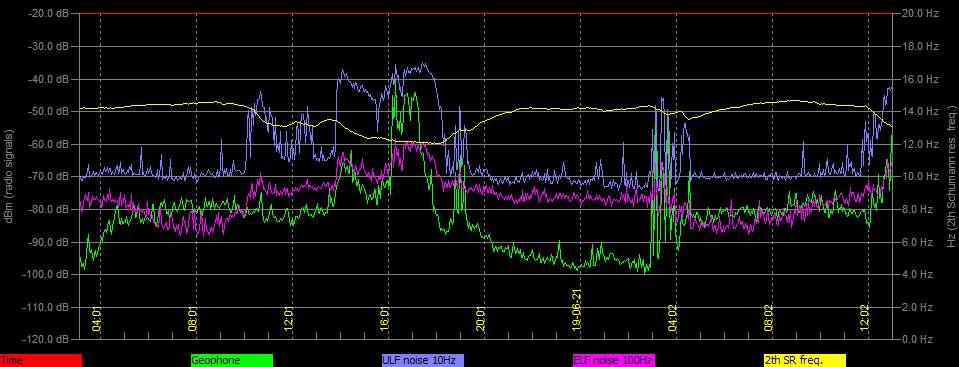Click the 14.0 Hz axis value
The width and height of the screenshot is (959, 367).
point(920,111)
